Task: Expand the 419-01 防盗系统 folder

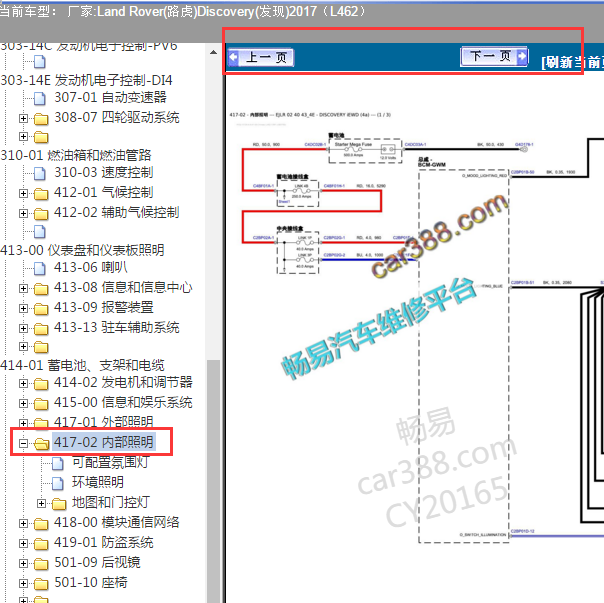Action: pyautogui.click(x=23, y=543)
